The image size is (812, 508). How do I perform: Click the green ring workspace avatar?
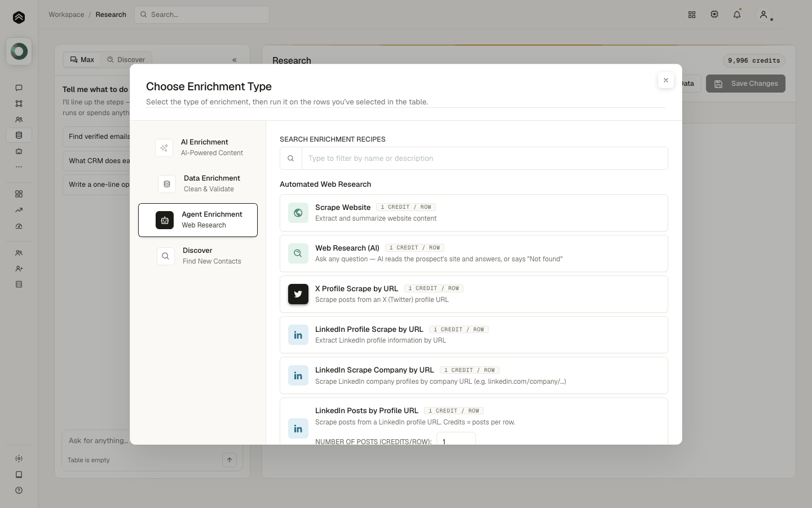tap(19, 51)
